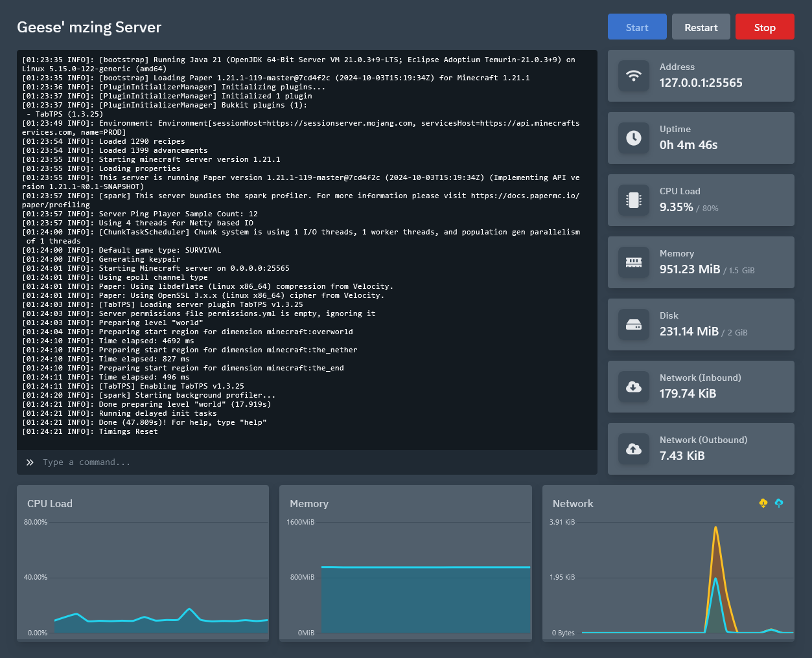Image resolution: width=812 pixels, height=658 pixels.
Task: Click the Network Outbound cloud upload icon
Action: point(633,449)
